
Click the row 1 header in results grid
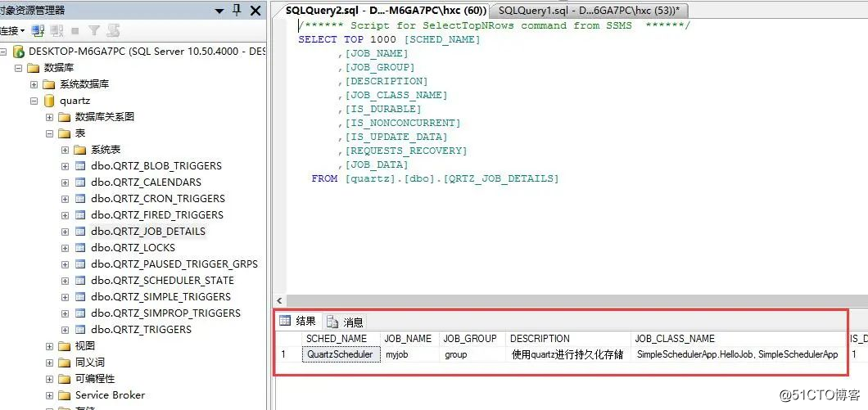pos(288,354)
